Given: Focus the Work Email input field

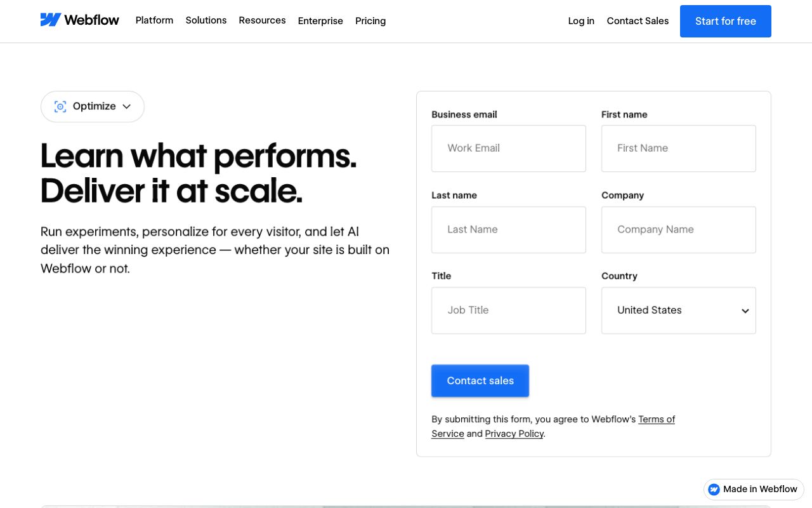Looking at the screenshot, I should [x=509, y=149].
